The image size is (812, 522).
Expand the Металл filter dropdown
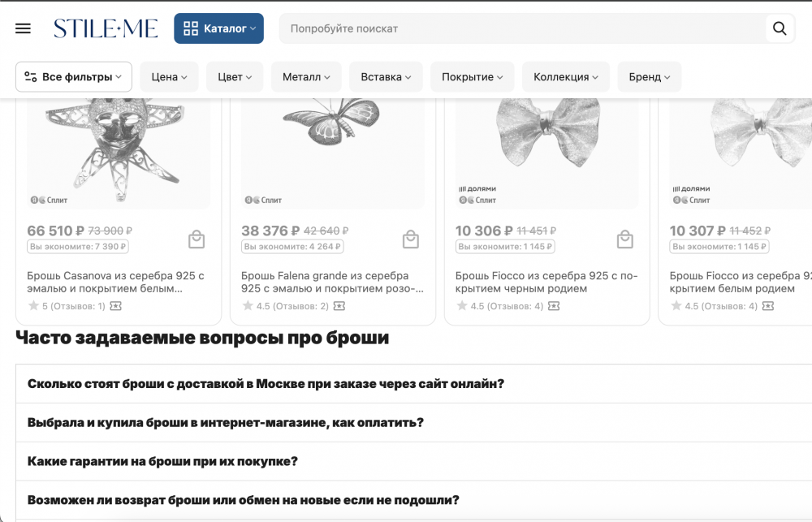point(306,76)
